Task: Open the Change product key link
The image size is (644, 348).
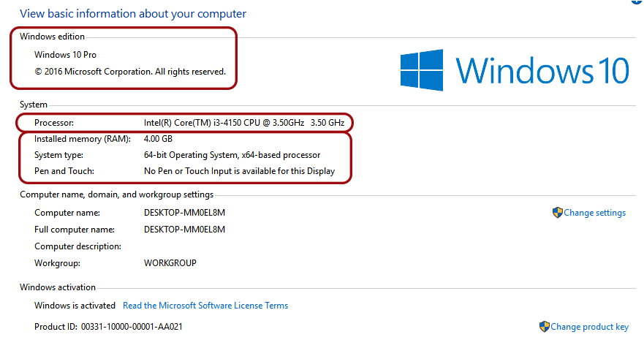Action: 589,327
